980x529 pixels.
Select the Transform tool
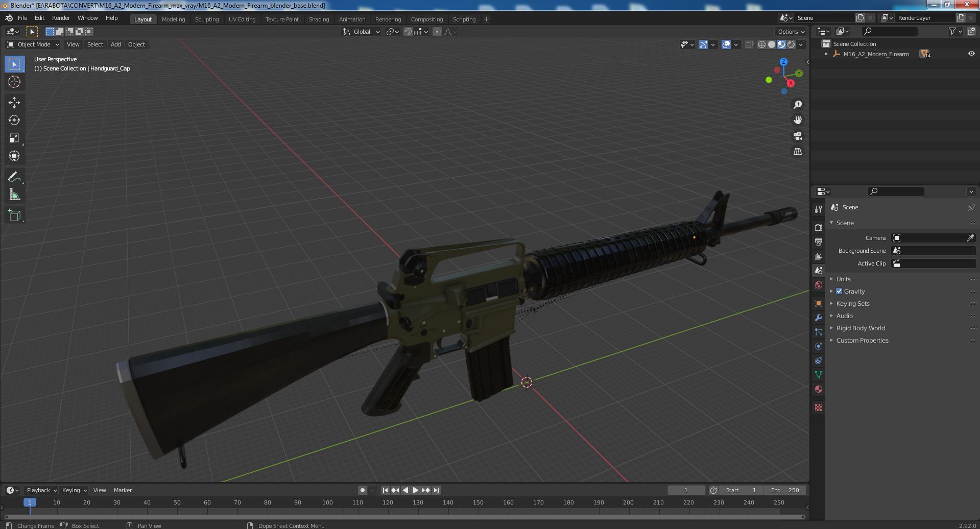coord(14,156)
